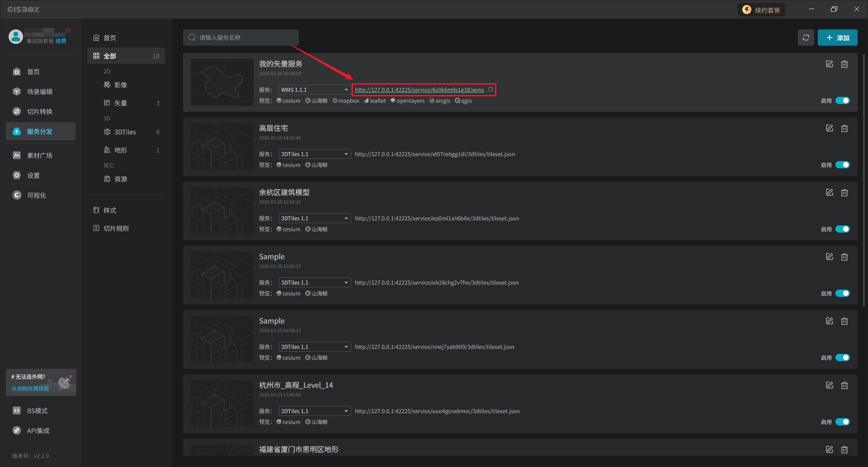Open the WMS 1.1.1 service type dropdown
The image size is (868, 467).
click(x=315, y=90)
